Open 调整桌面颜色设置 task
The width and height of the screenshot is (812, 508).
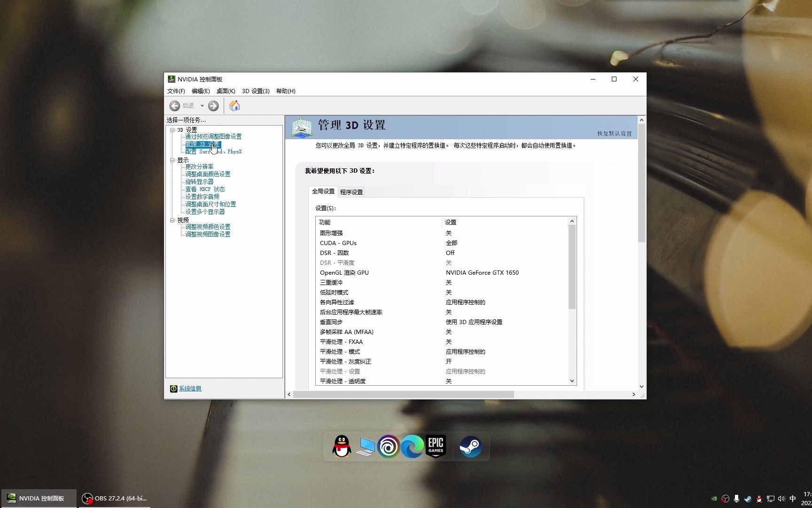pyautogui.click(x=208, y=174)
